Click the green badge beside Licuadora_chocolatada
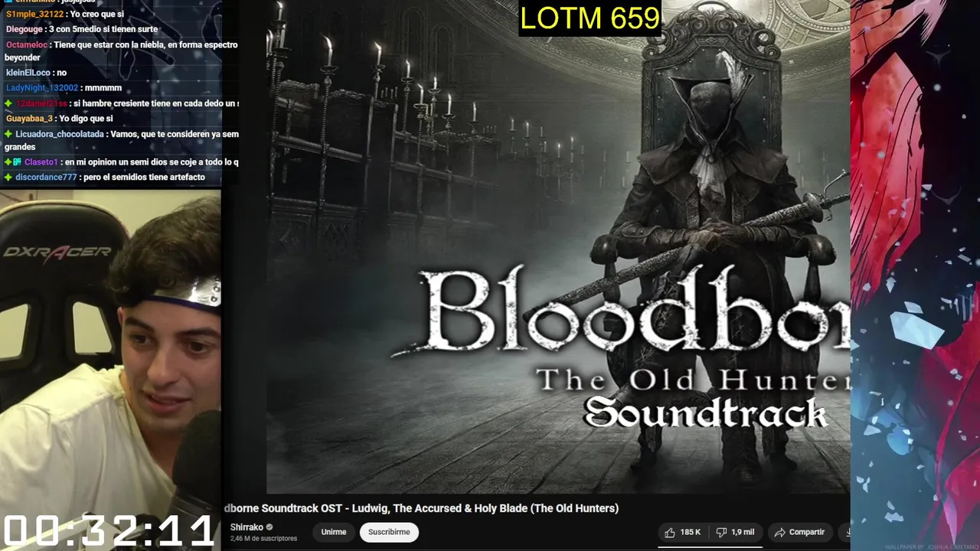Viewport: 980px width, 551px height. [x=8, y=134]
